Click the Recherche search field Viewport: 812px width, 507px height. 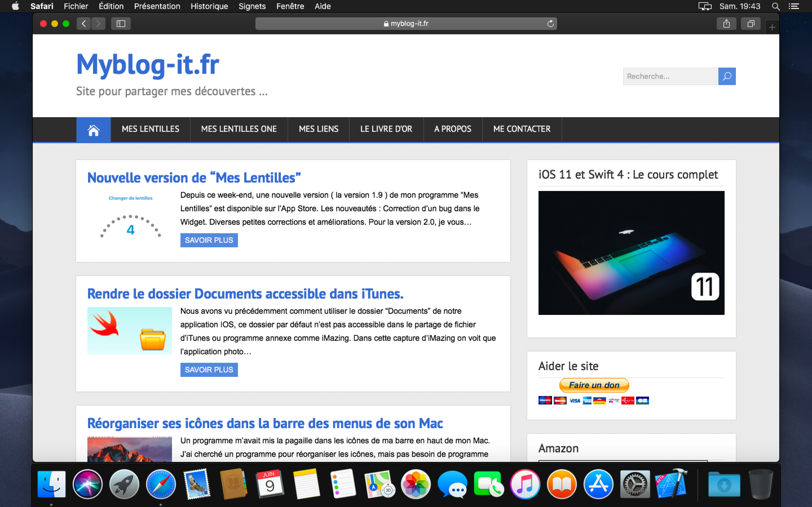[670, 76]
